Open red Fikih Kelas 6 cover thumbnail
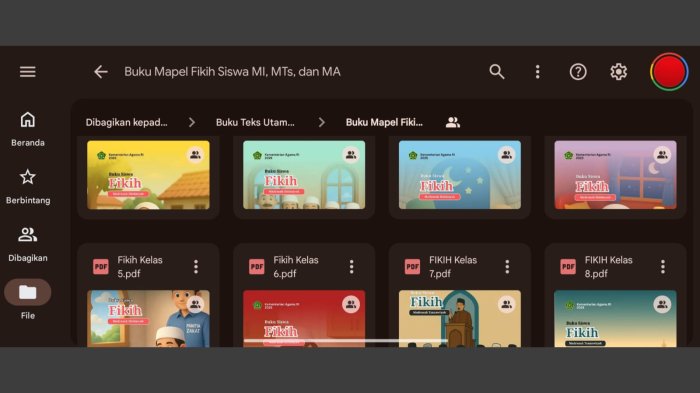This screenshot has width=700, height=393. coord(304,318)
